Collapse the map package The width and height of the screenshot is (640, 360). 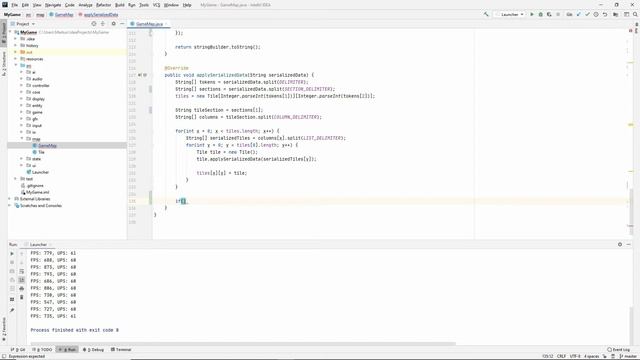click(x=22, y=139)
